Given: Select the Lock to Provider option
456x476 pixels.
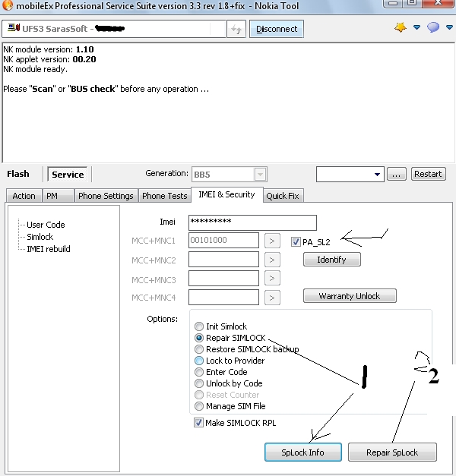Looking at the screenshot, I should [x=199, y=361].
